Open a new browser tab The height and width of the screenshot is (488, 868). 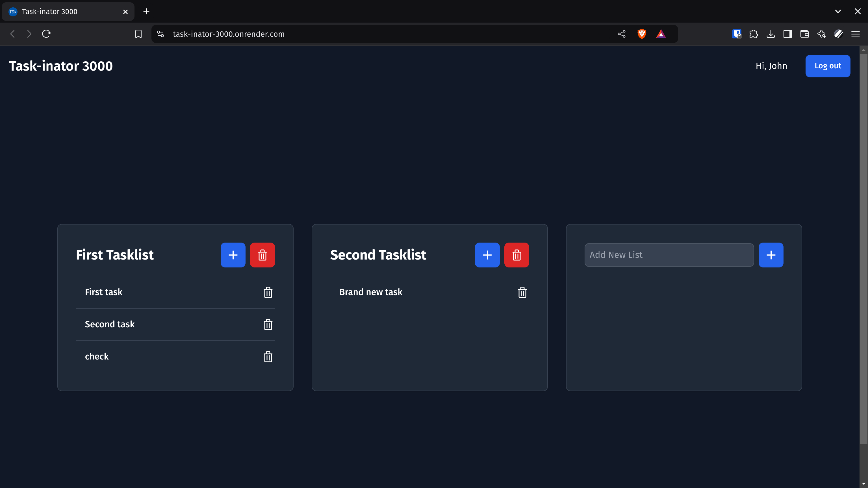point(146,11)
